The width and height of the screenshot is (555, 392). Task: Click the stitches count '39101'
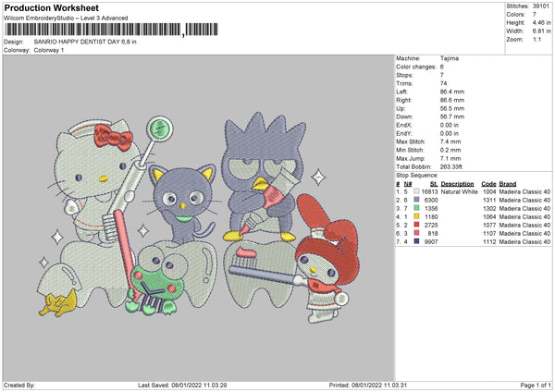click(x=541, y=6)
